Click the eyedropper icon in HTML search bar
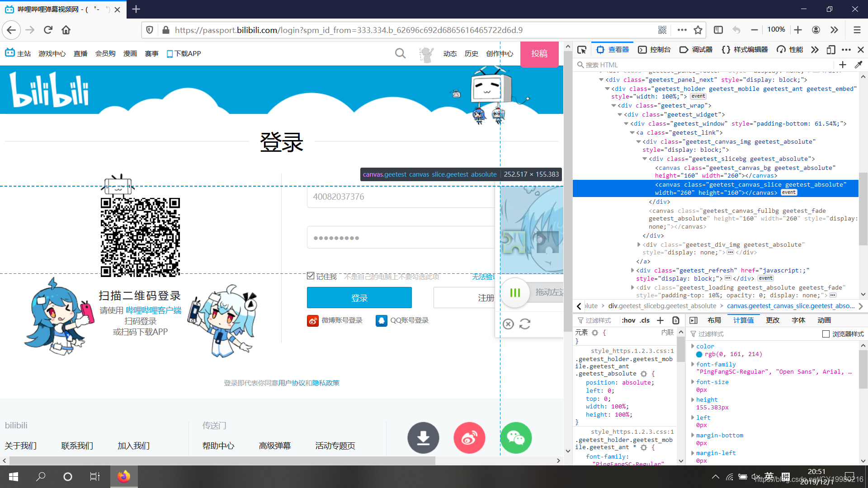The image size is (868, 488). [x=858, y=65]
